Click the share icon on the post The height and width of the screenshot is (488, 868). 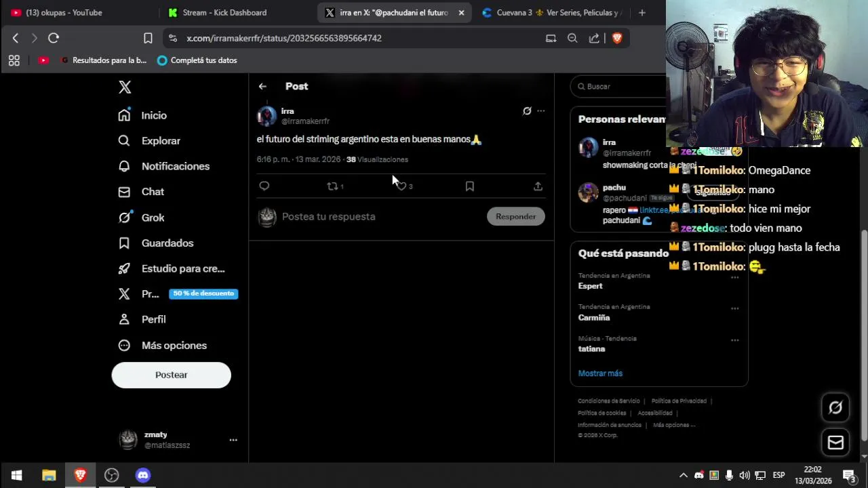pyautogui.click(x=538, y=186)
